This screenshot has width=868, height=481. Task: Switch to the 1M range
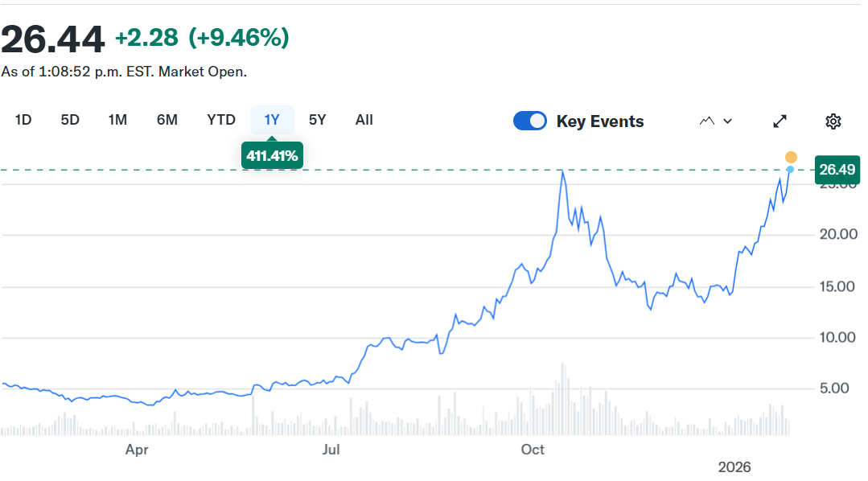click(117, 120)
